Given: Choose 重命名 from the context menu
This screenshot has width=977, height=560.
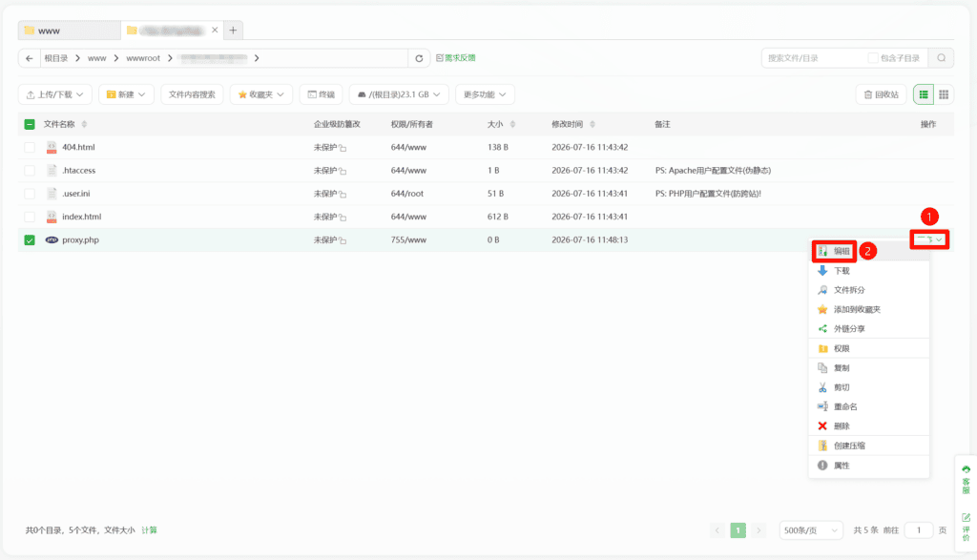Looking at the screenshot, I should tap(868, 406).
